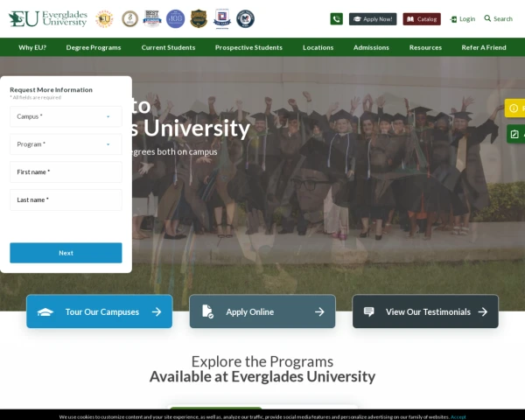
Task: Accept the cookie notice
Action: tap(458, 417)
